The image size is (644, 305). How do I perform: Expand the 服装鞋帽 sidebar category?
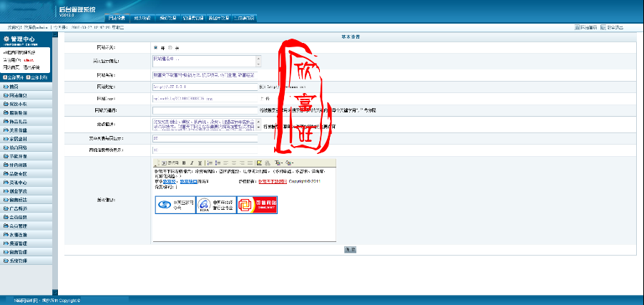26,112
